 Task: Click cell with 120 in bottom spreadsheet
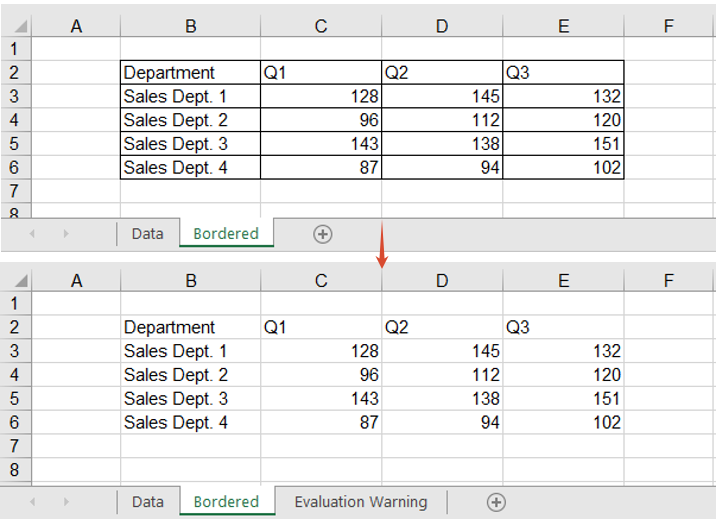pos(563,374)
